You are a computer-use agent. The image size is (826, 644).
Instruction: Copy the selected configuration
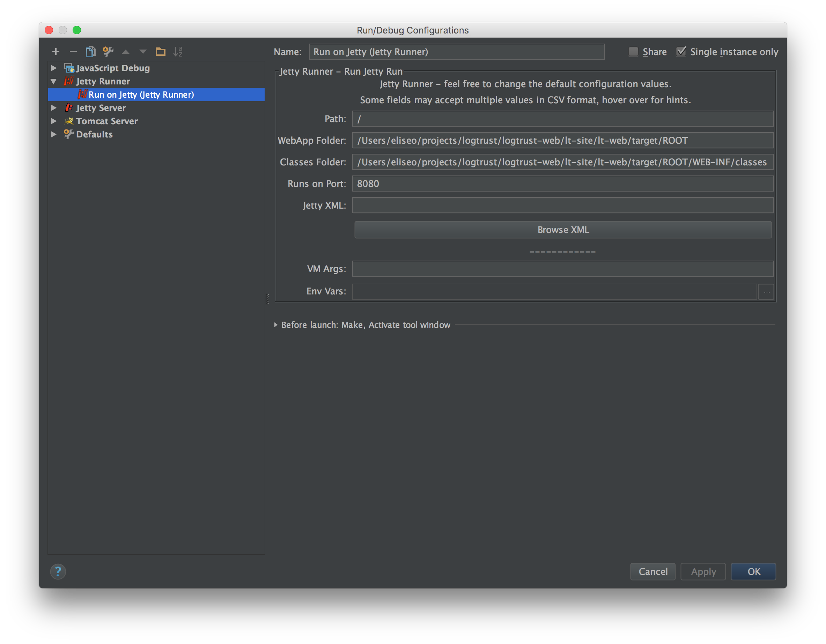click(90, 51)
